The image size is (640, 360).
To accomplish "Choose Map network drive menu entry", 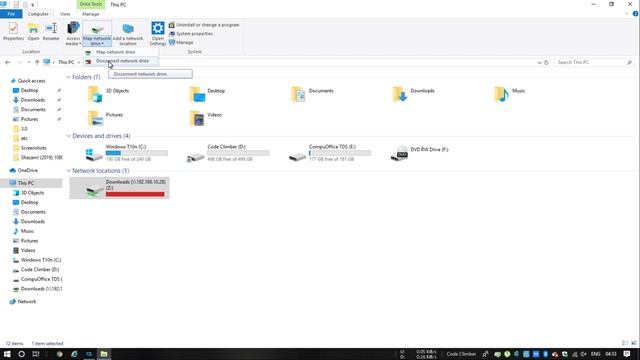I will [120, 52].
